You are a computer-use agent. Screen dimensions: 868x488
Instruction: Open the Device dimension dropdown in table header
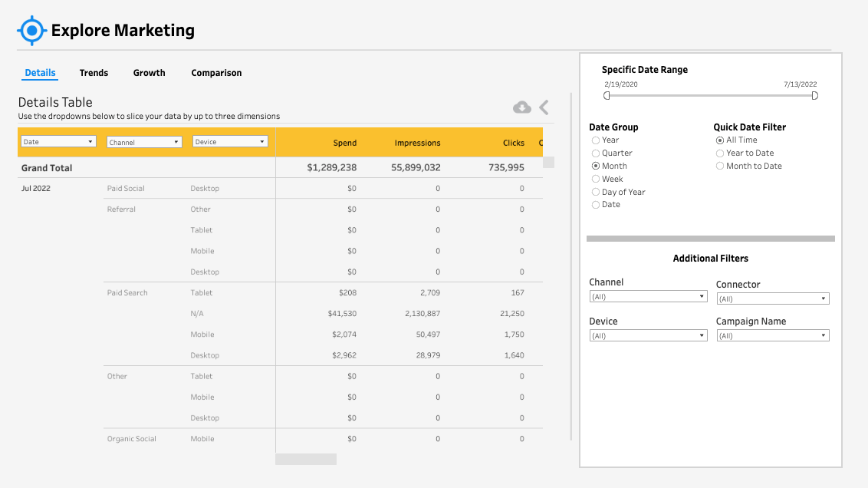230,142
